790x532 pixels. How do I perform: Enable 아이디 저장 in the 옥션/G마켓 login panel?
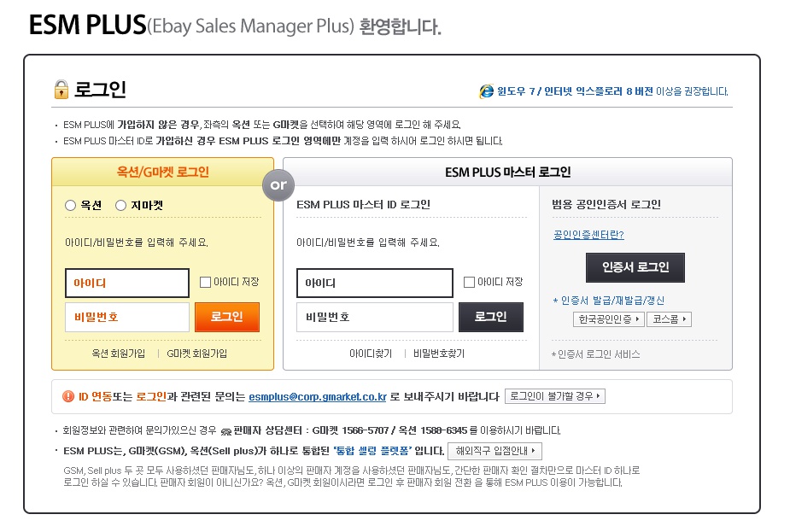(203, 282)
